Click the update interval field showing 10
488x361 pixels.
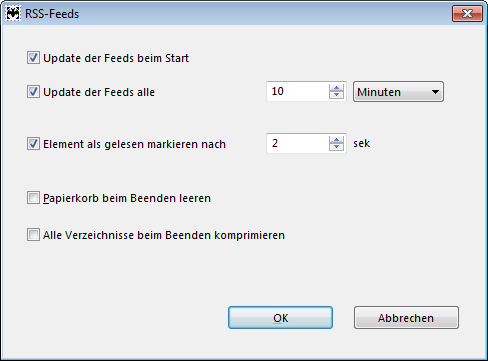point(298,91)
